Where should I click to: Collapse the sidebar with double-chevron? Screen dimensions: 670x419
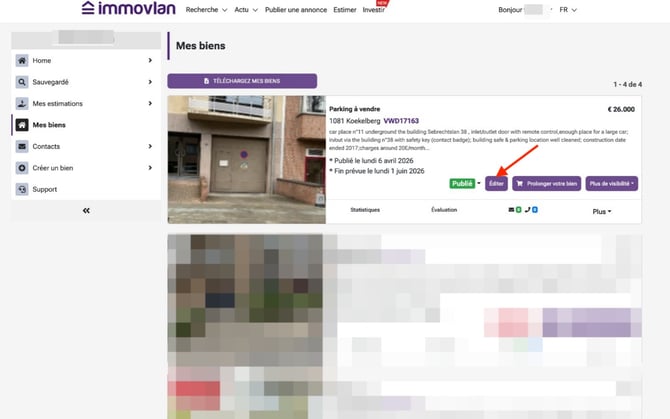click(x=86, y=211)
